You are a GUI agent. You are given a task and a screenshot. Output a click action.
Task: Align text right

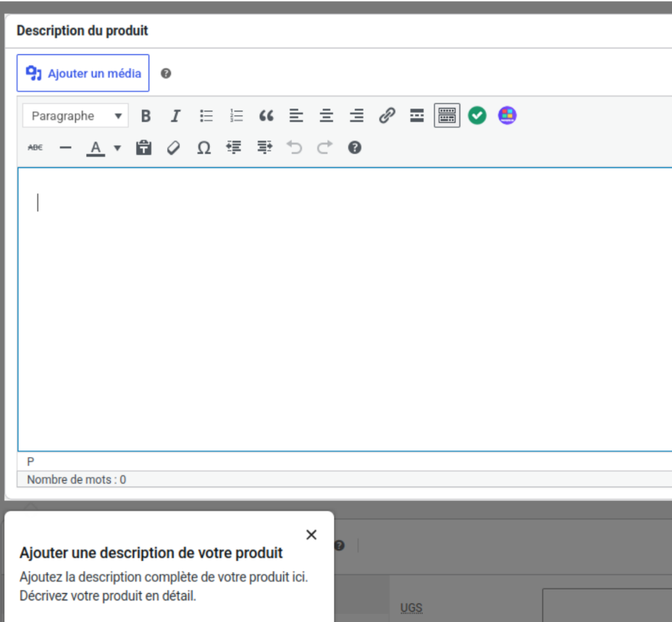click(x=356, y=116)
